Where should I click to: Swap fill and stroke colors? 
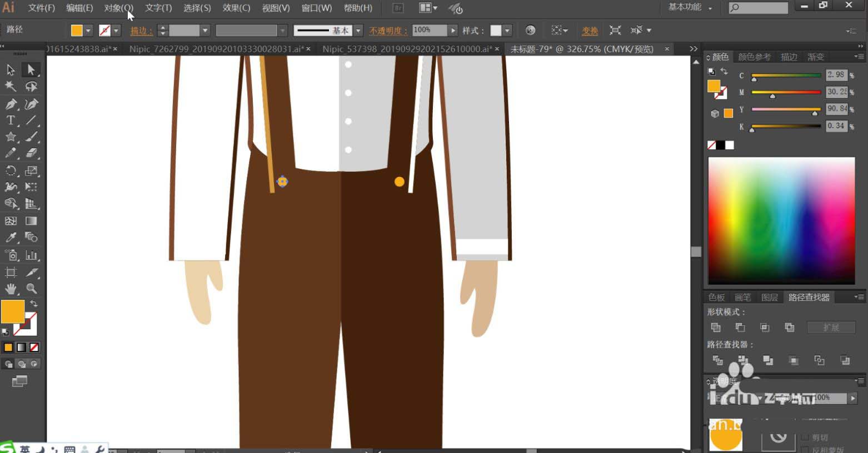coord(34,304)
